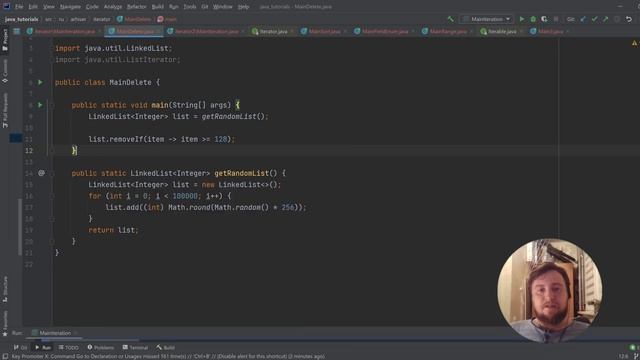This screenshot has height=360, width=640.
Task: Click run gutter icon beside class MainDelete
Action: (x=40, y=82)
